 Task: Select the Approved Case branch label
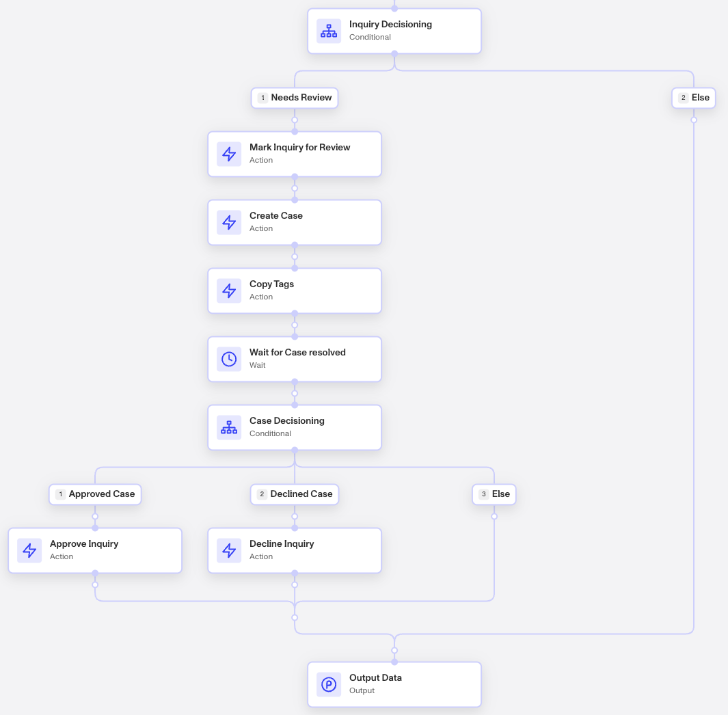click(95, 494)
